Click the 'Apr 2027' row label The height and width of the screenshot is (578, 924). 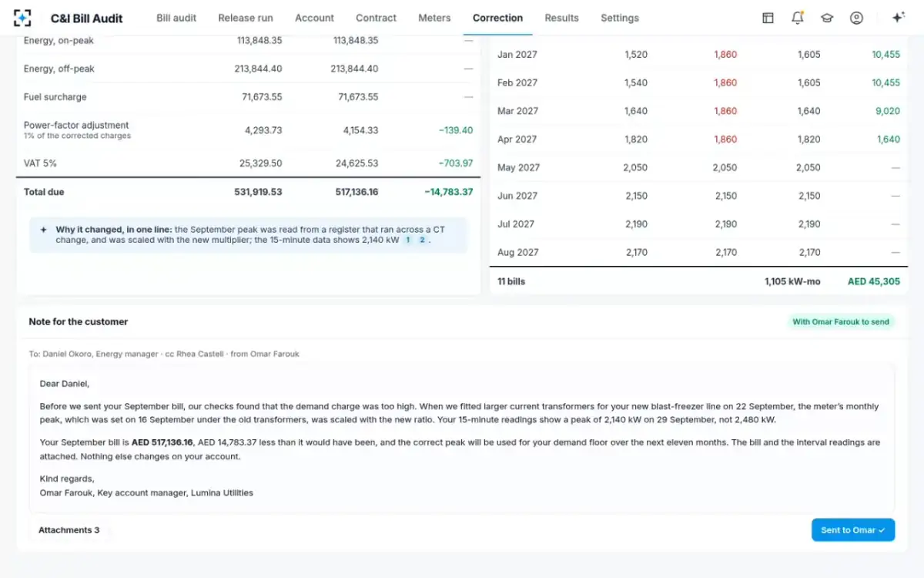coord(517,139)
